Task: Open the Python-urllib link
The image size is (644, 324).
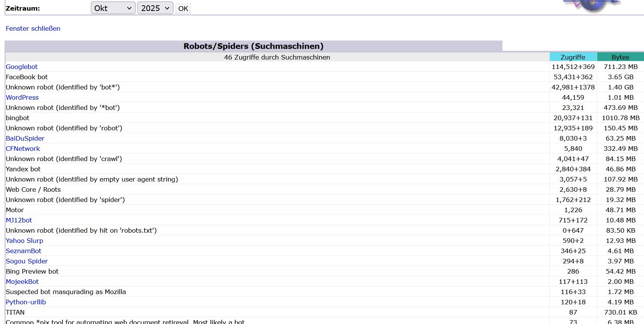Action: (26, 302)
